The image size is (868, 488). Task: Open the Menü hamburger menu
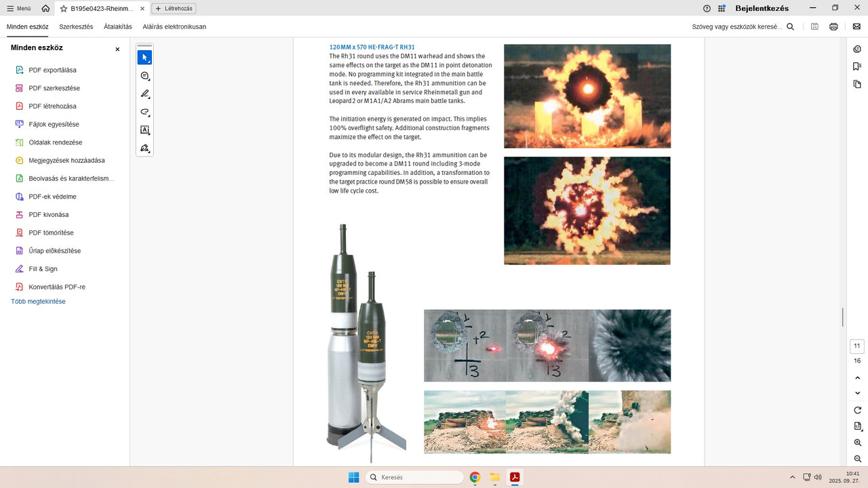point(18,8)
